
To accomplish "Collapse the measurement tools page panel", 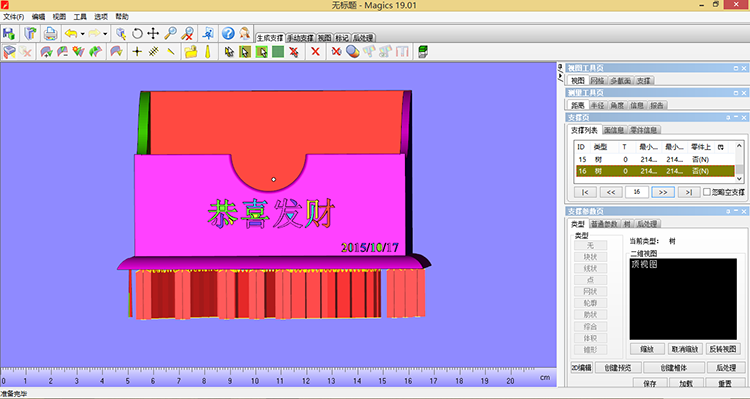I will click(x=736, y=93).
